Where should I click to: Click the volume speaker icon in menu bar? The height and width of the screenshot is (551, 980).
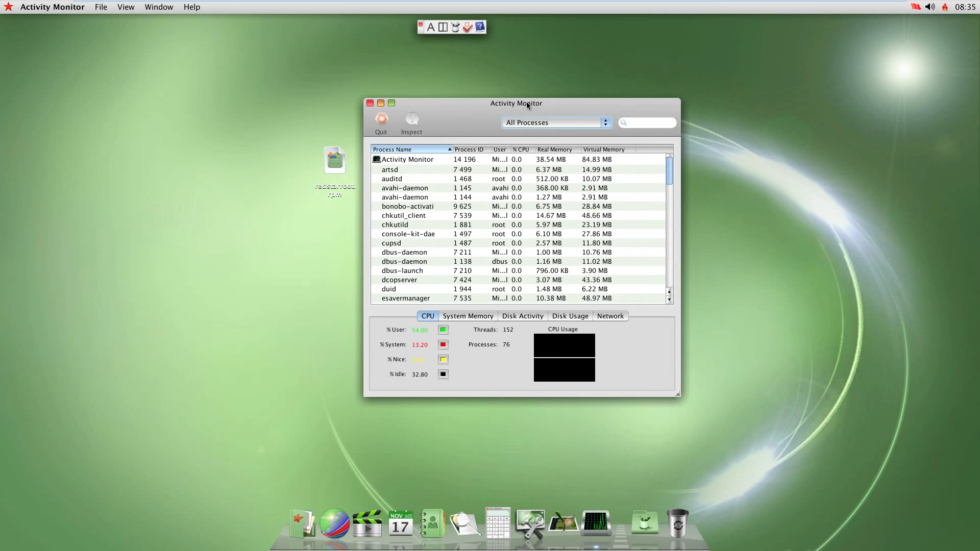(x=930, y=7)
